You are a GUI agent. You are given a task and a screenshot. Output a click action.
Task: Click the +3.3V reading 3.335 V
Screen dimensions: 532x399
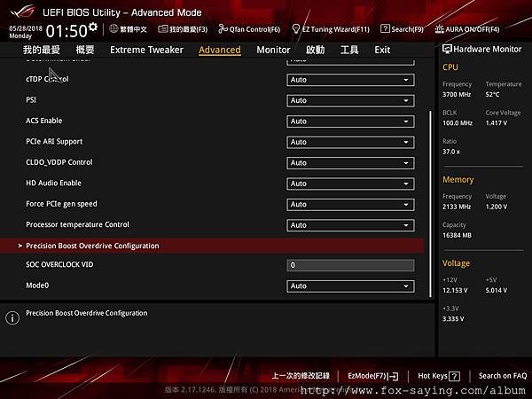(453, 319)
